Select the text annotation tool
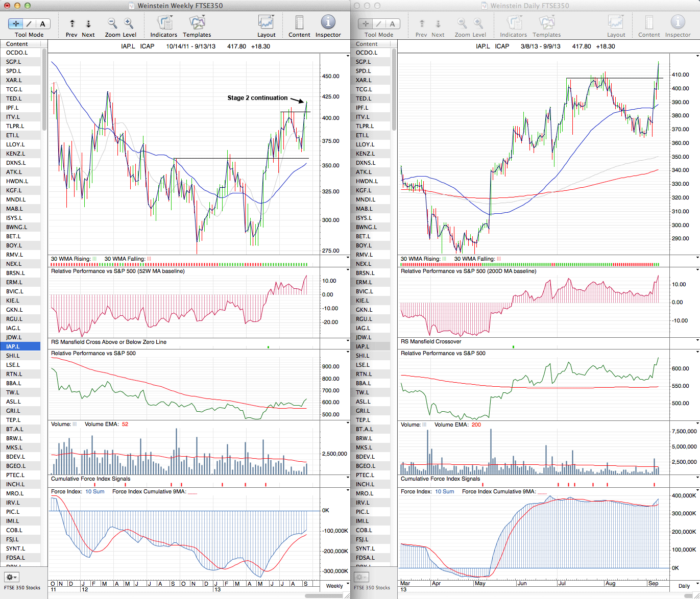 pos(42,23)
